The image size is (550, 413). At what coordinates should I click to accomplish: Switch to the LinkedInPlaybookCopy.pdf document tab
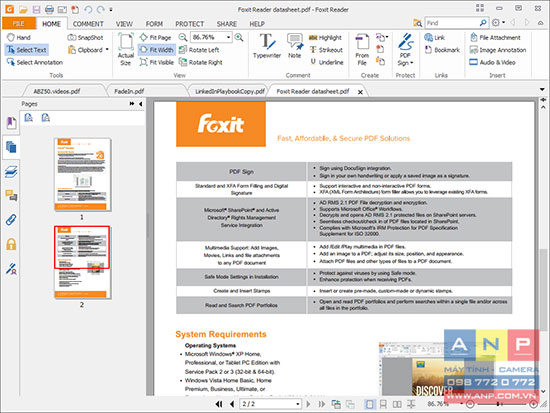click(230, 91)
